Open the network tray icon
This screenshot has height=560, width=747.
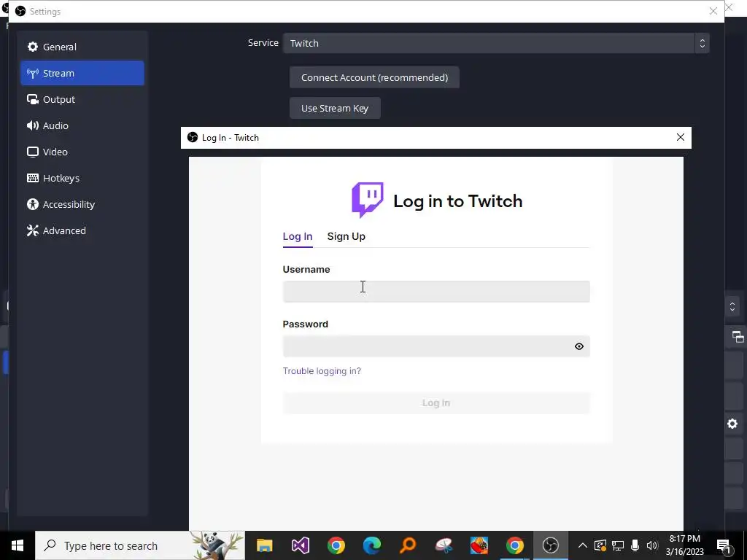pos(617,545)
